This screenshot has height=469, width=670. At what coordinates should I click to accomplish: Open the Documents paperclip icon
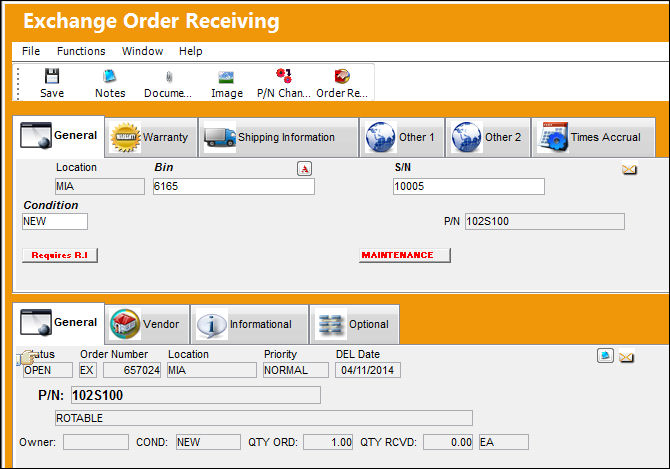(169, 77)
